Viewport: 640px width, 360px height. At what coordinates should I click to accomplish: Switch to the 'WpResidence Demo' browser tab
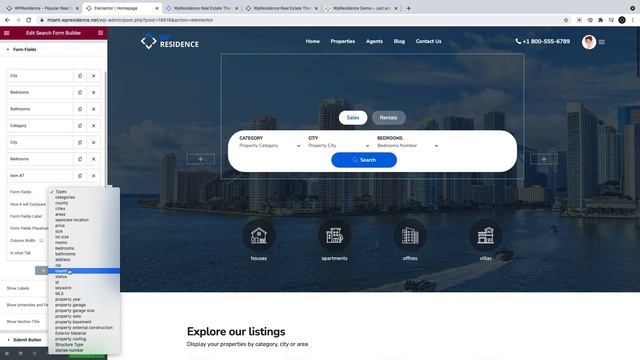coord(361,8)
